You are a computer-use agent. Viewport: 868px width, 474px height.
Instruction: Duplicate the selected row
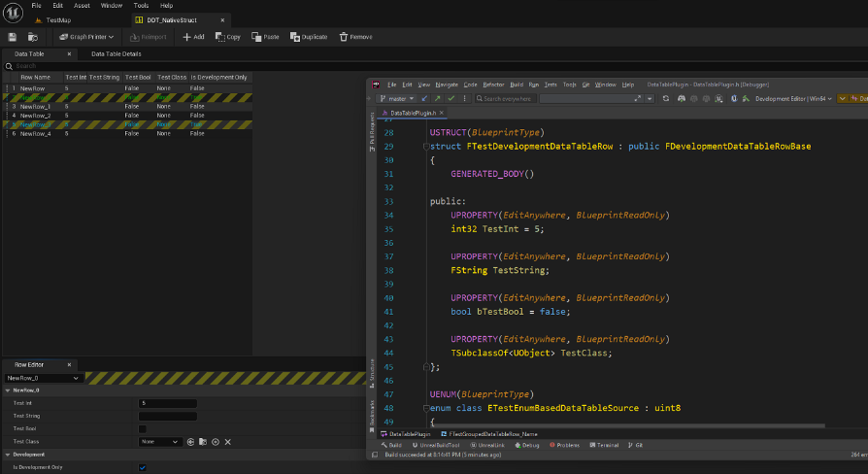coord(309,37)
